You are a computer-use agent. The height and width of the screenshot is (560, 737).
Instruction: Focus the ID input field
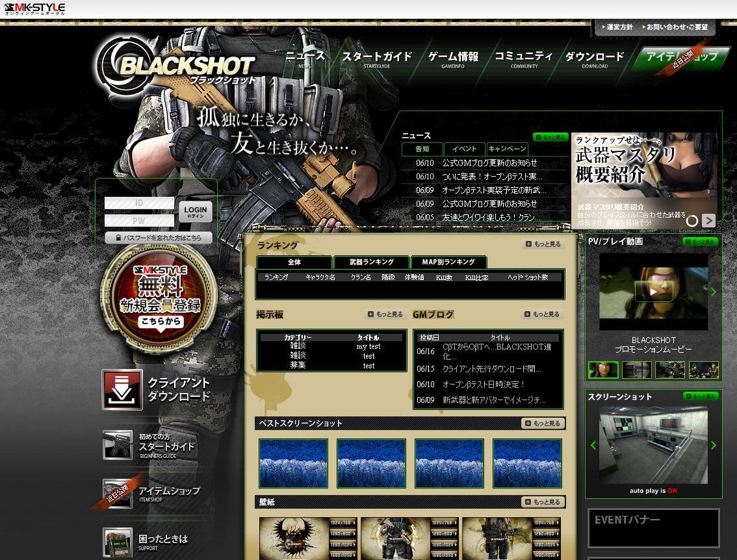139,203
